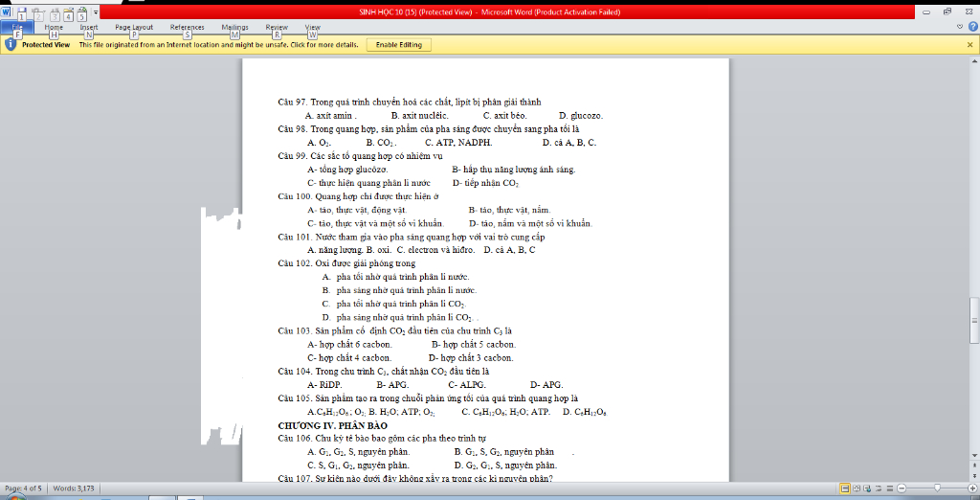
Task: Open the Review ribbon tab
Action: [x=277, y=28]
